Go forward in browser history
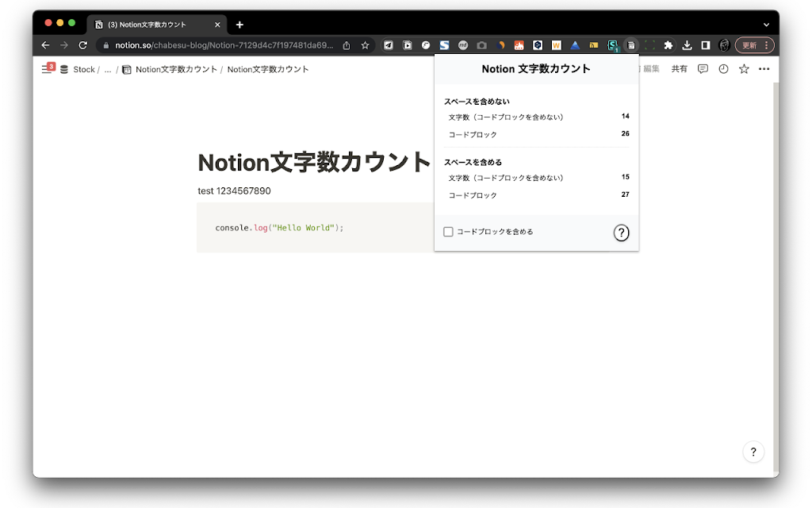The height and width of the screenshot is (508, 812). pyautogui.click(x=64, y=45)
